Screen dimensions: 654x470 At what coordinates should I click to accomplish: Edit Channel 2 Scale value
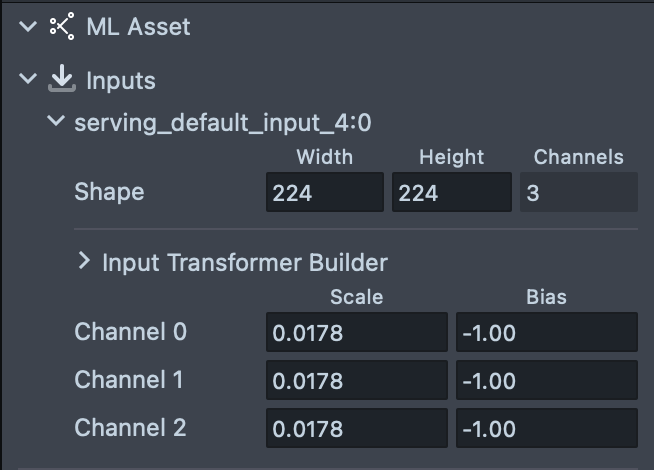pyautogui.click(x=357, y=428)
